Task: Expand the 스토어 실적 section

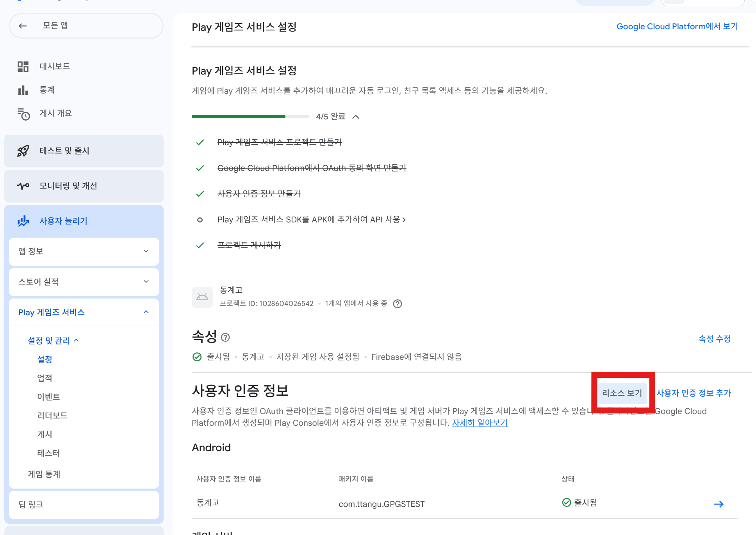Action: (x=146, y=282)
